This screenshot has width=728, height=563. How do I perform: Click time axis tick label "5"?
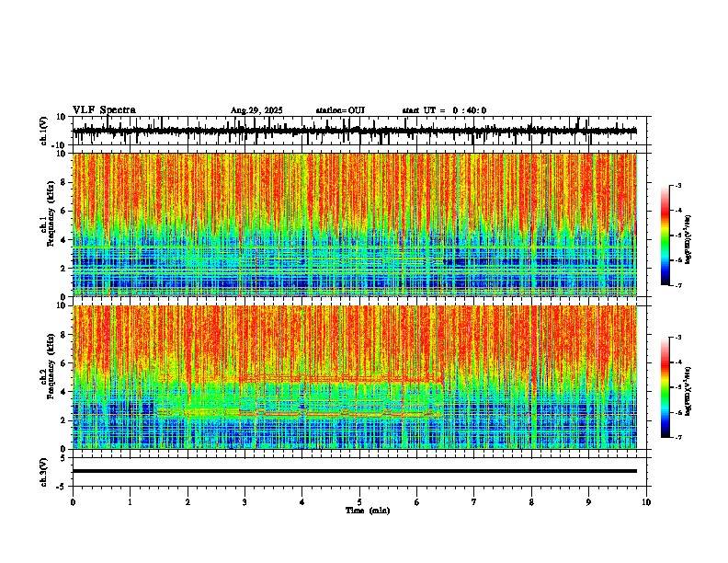(x=359, y=502)
